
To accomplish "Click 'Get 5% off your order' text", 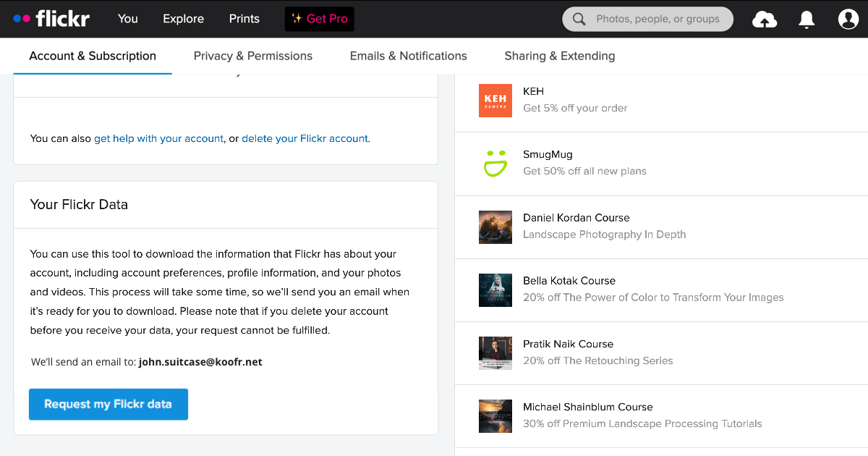I will pos(575,108).
